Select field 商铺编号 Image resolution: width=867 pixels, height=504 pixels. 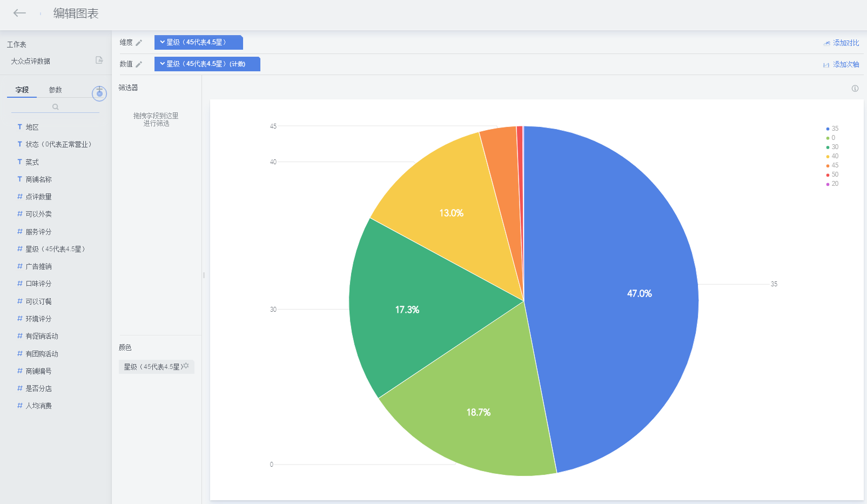38,371
